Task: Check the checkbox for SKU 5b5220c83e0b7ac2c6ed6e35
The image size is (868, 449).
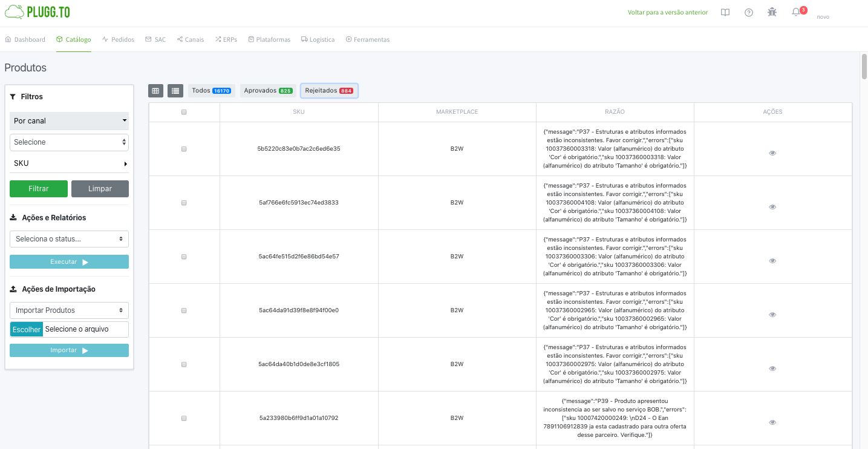Action: tap(184, 148)
